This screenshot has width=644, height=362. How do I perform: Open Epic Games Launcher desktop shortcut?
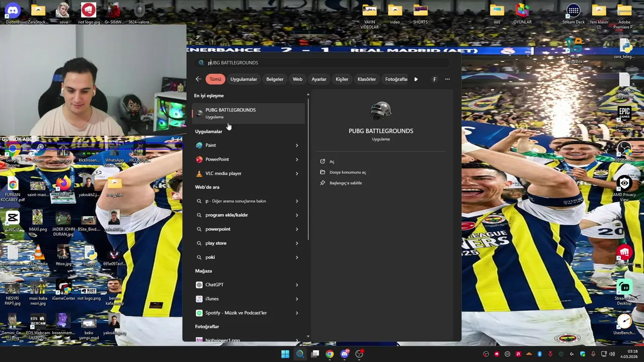point(624,120)
